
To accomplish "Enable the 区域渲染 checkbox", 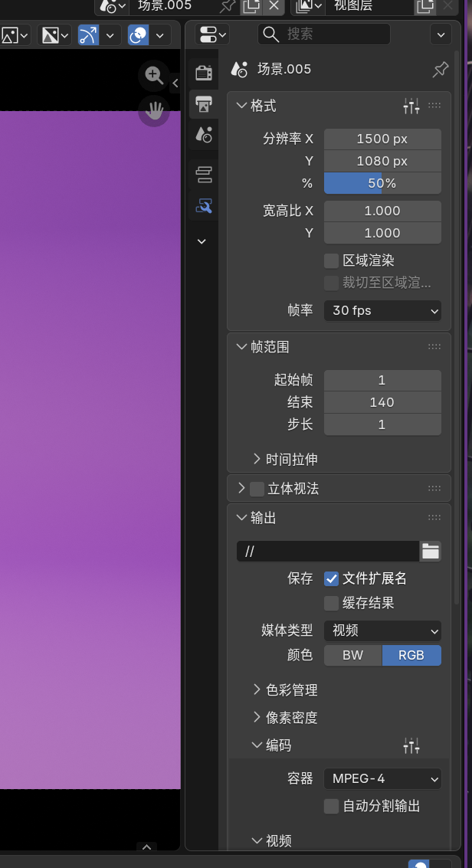I will (x=331, y=260).
